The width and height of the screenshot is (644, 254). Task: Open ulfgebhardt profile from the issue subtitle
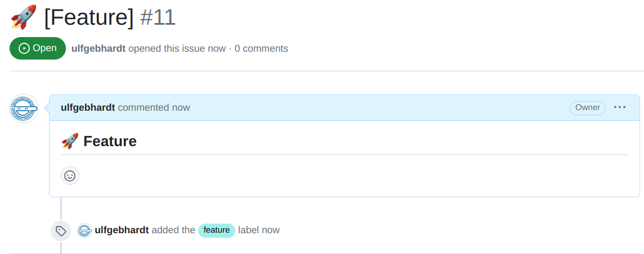tap(99, 48)
